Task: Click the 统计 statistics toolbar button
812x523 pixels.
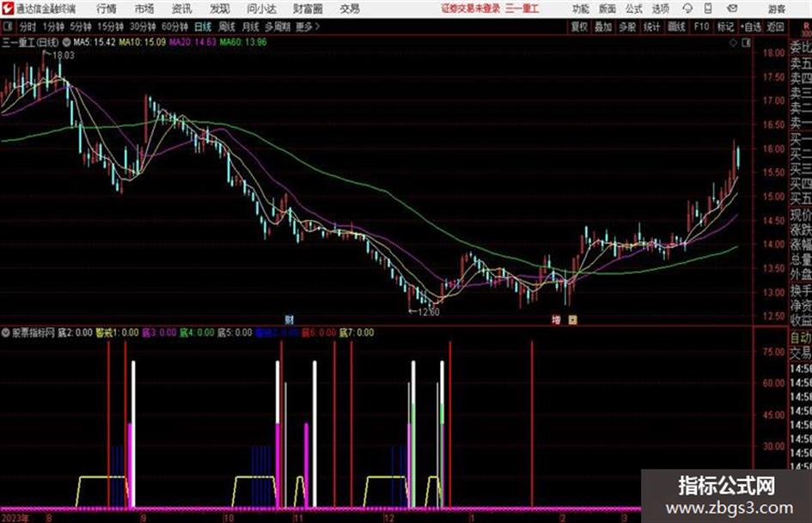Action: (x=651, y=27)
